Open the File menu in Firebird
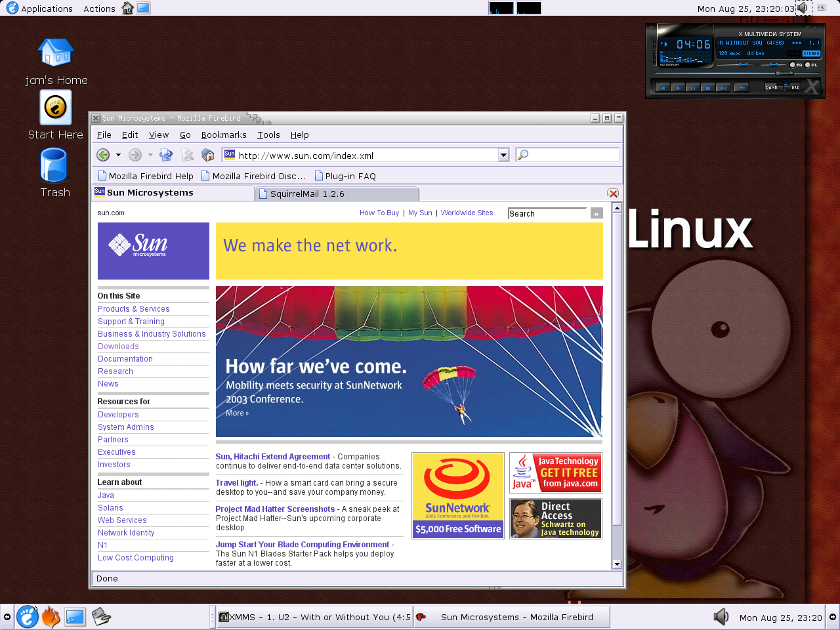Viewport: 840px width, 630px height. click(x=104, y=135)
